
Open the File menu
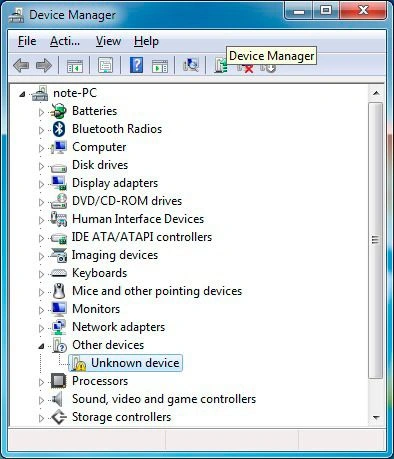click(27, 41)
